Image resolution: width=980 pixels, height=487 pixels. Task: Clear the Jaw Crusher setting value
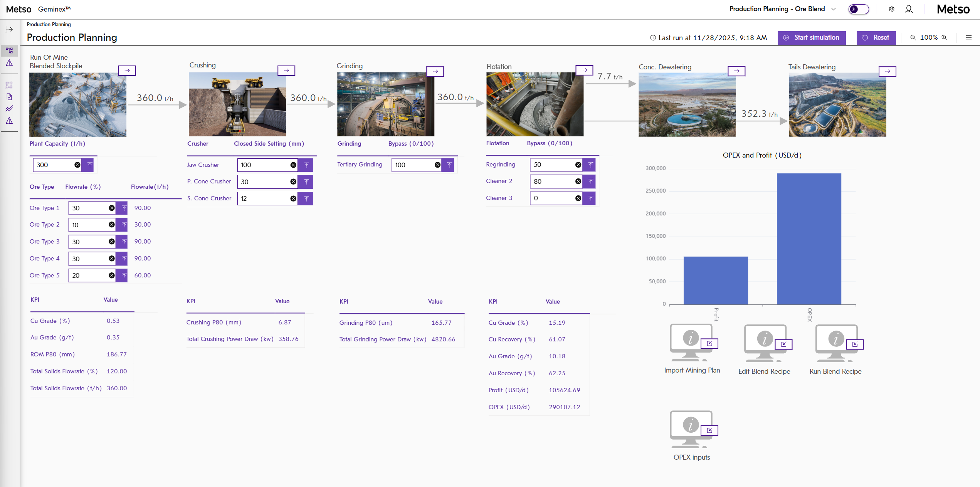[x=293, y=165]
